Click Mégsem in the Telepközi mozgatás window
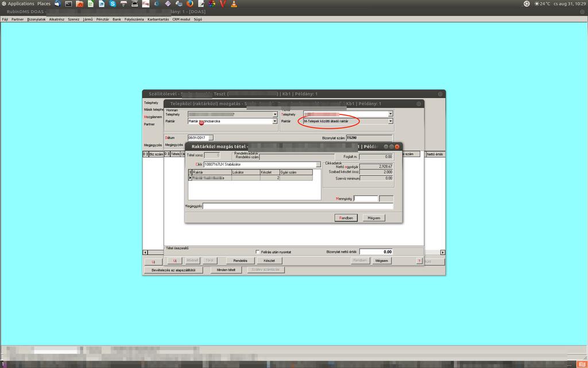This screenshot has width=588, height=368. (382, 260)
